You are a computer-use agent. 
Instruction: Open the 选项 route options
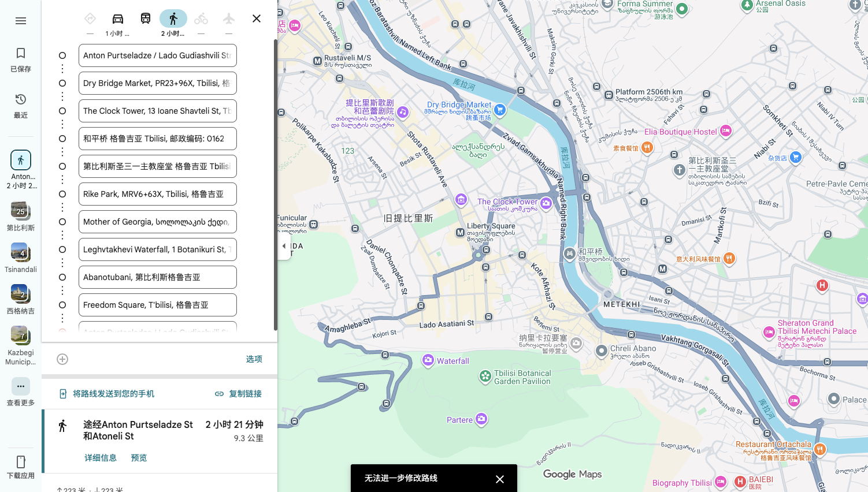(254, 359)
